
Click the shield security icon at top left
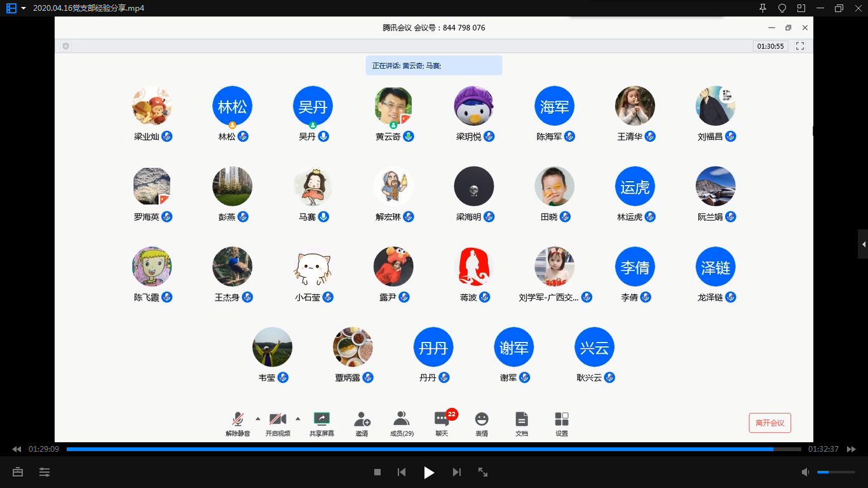click(x=65, y=46)
